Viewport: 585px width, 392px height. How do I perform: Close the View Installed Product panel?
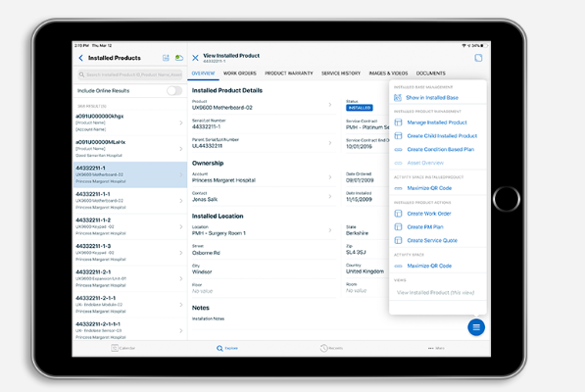click(x=195, y=58)
